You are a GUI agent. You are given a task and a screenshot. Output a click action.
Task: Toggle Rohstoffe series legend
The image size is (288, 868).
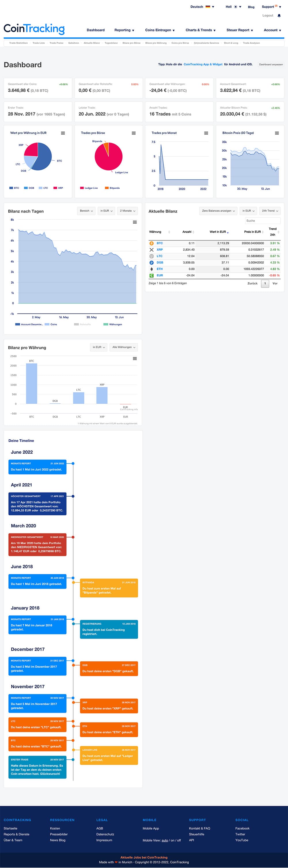(82, 324)
